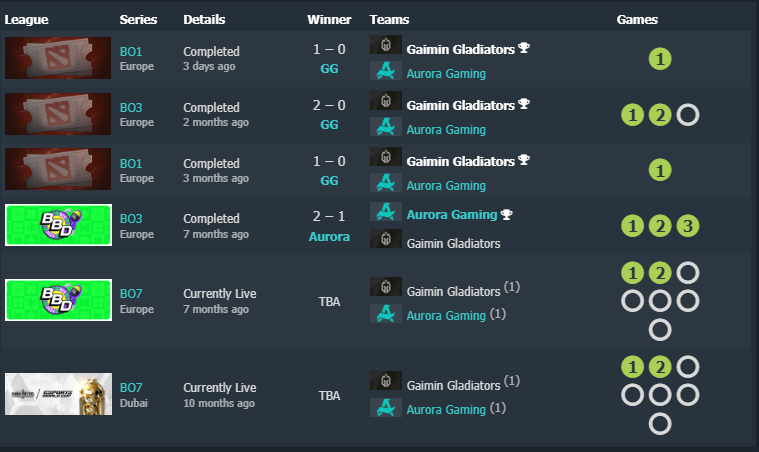759x452 pixels.
Task: Open game 2 of the Dubai BO7 series
Action: click(659, 368)
